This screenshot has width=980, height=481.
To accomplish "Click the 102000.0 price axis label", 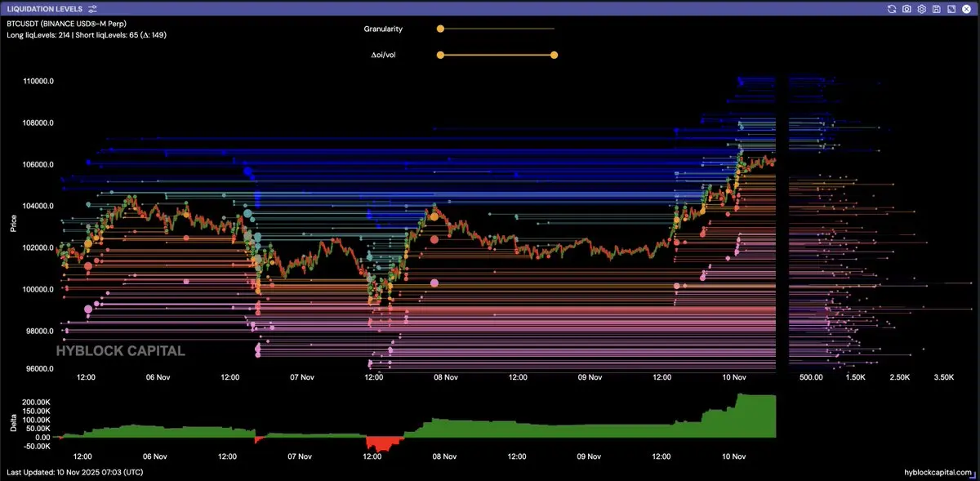I will 38,247.
